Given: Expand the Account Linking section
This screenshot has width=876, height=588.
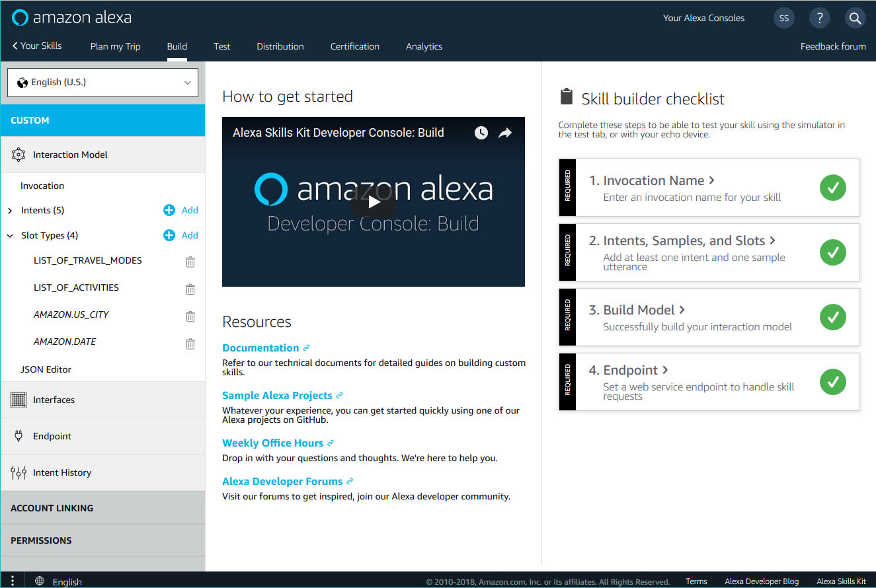Looking at the screenshot, I should (x=102, y=508).
